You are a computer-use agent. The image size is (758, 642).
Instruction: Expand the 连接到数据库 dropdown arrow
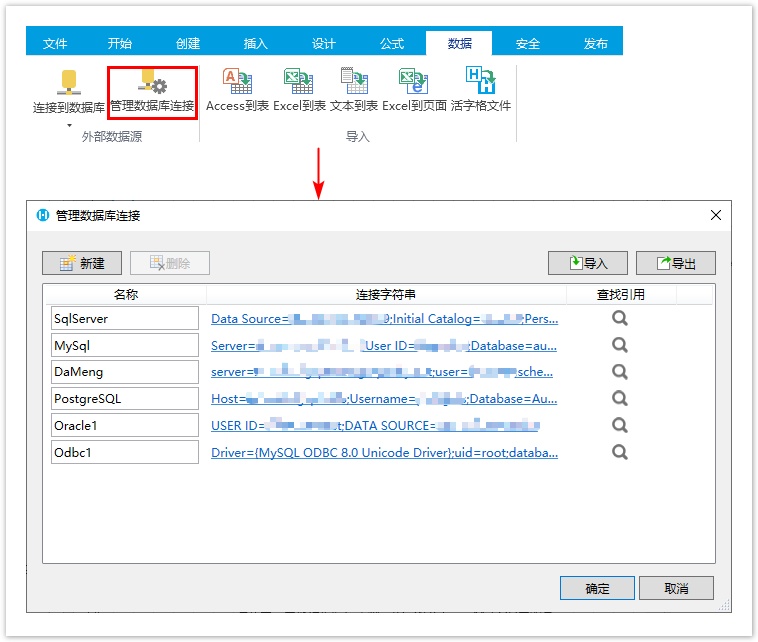(69, 125)
